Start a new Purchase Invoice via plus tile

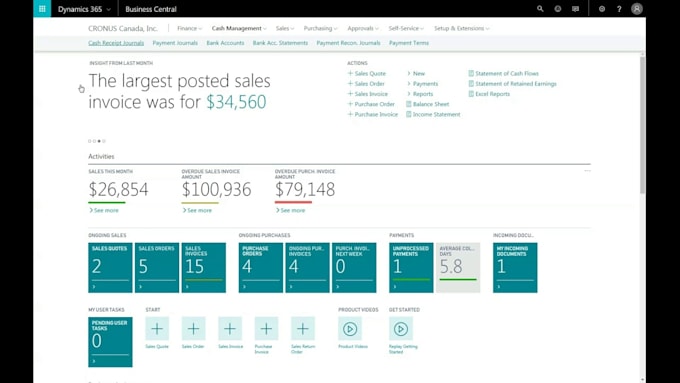(x=266, y=329)
